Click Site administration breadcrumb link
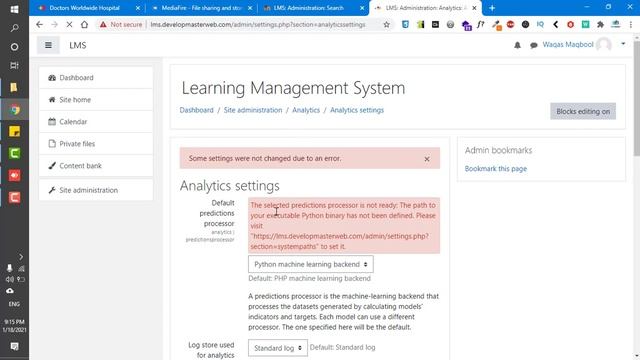Viewport: 640px width, 360px height. click(253, 110)
